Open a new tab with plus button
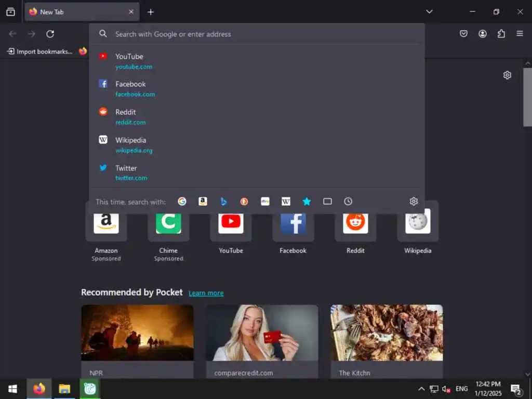This screenshot has width=532, height=399. point(151,12)
